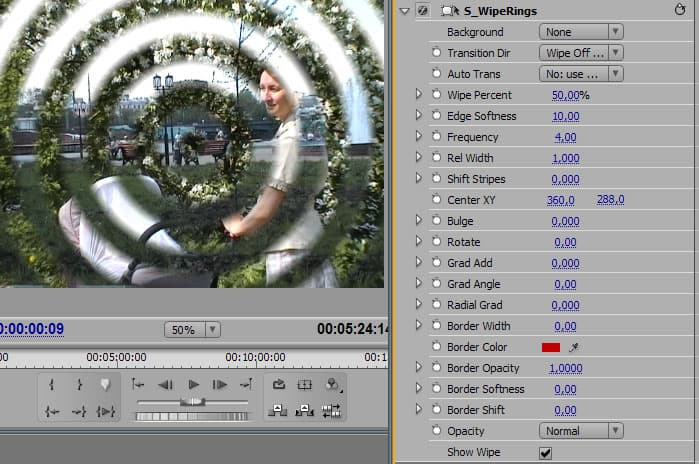
Task: Click the Border Opacity stopwatch
Action: 436,367
